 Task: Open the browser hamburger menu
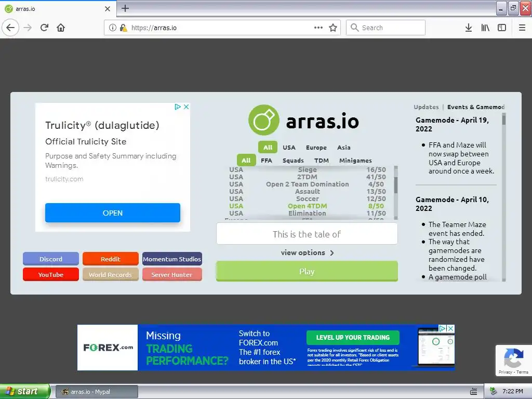tap(522, 28)
